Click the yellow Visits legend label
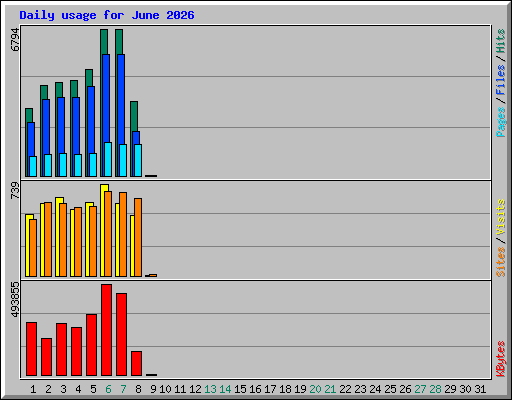Screen dimensions: 512x400 (x=501, y=217)
